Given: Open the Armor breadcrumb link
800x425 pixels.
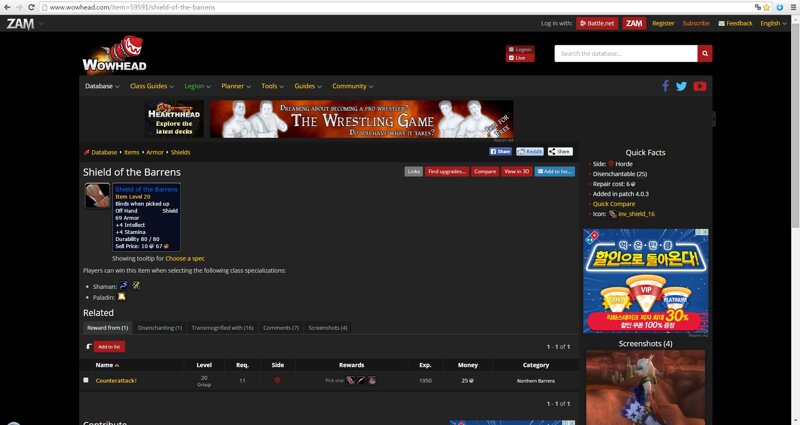Looking at the screenshot, I should click(155, 152).
